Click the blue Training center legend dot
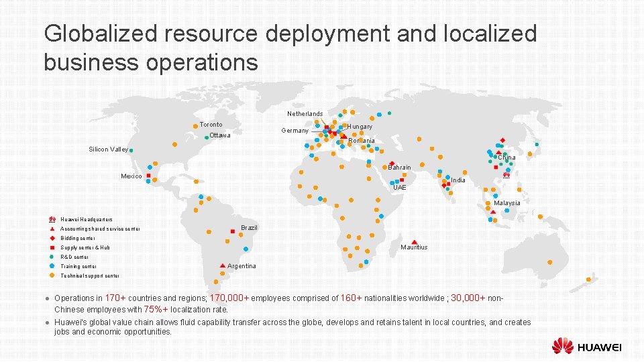This screenshot has width=644, height=362. (52, 266)
